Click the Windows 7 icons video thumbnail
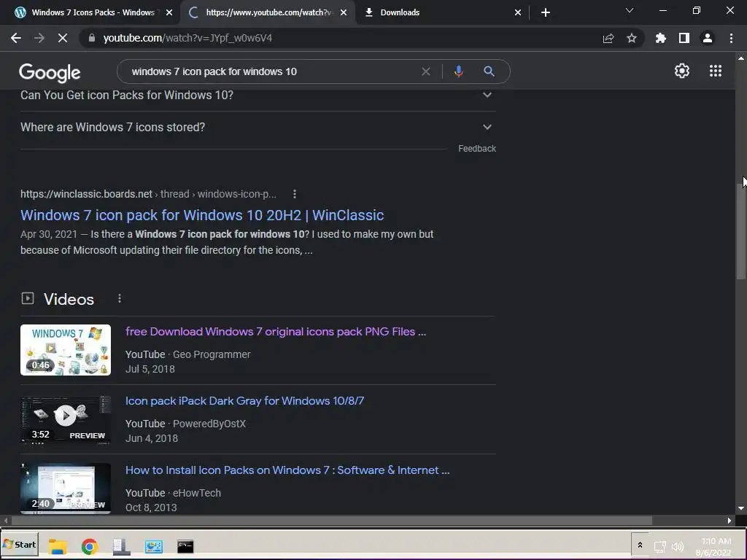Screen dimensions: 747x560 coord(66,350)
